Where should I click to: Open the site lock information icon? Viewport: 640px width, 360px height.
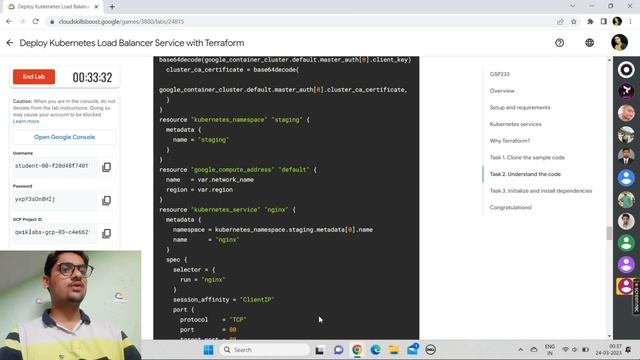[x=52, y=22]
